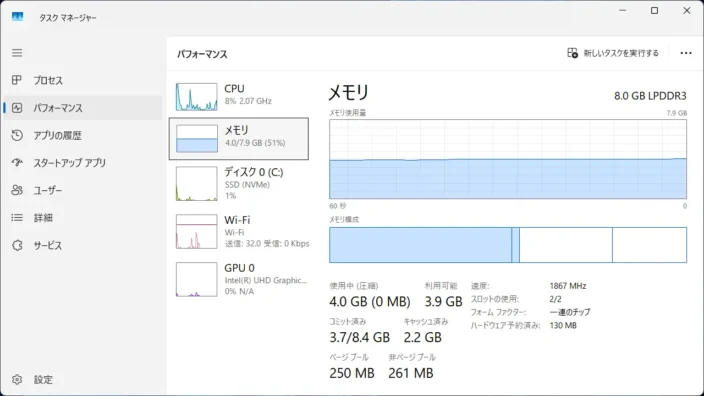Select パフォーマンス in sidebar
The width and height of the screenshot is (704, 396).
(x=83, y=108)
